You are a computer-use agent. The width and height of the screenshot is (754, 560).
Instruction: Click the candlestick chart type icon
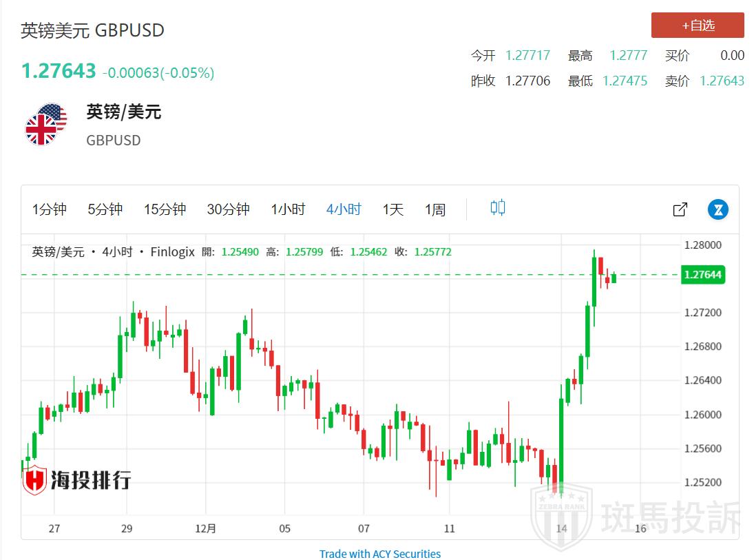point(498,208)
